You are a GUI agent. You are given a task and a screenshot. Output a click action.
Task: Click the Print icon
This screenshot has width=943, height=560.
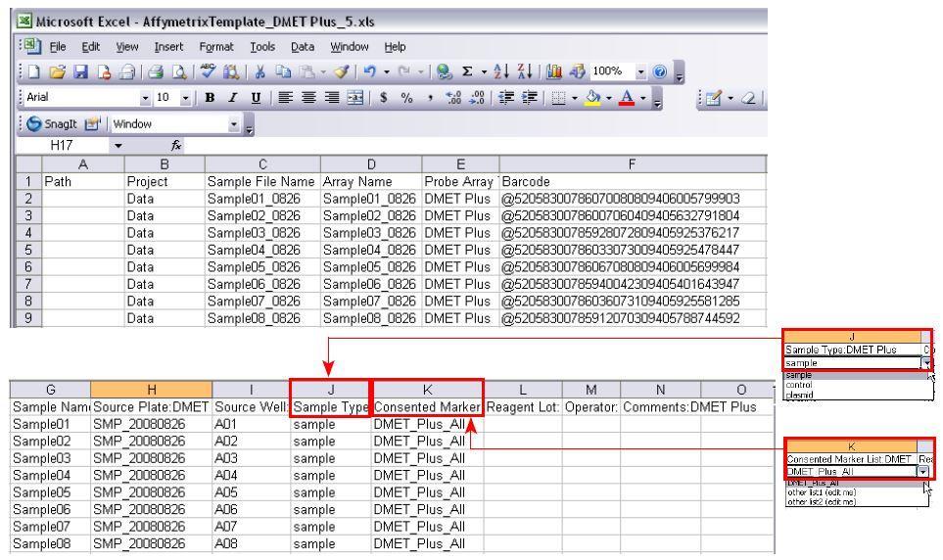click(x=156, y=72)
